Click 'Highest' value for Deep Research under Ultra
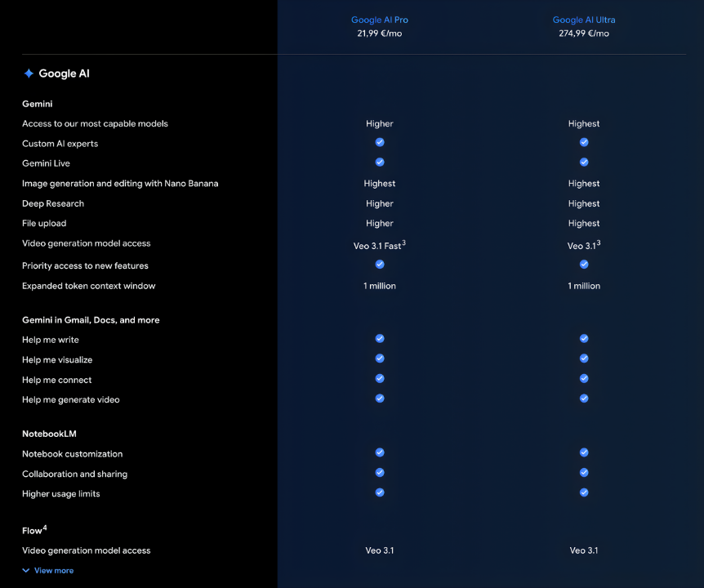 [x=584, y=203]
